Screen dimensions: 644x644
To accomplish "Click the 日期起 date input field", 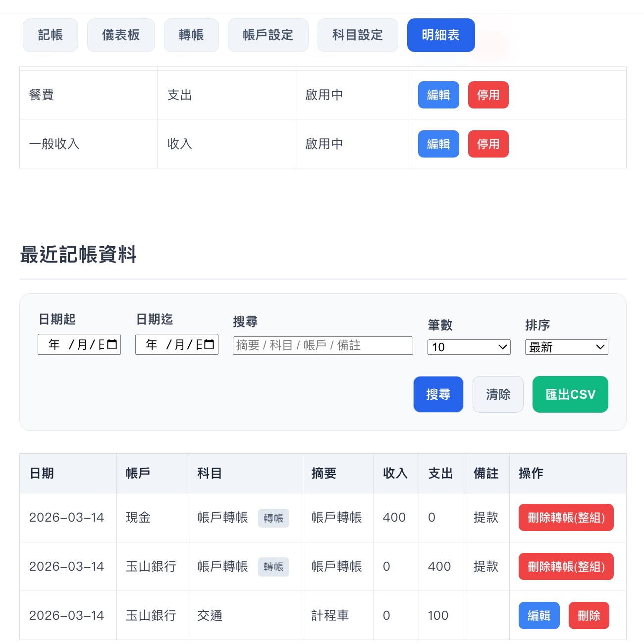I will tap(79, 344).
